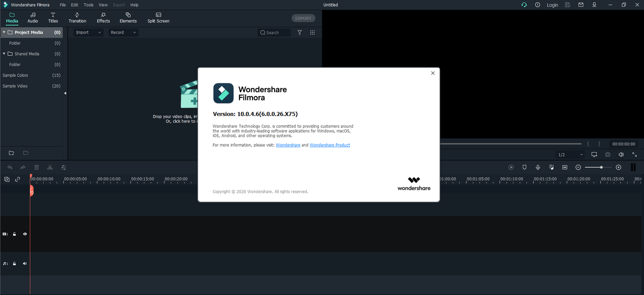Click the scissors split icon
The width and height of the screenshot is (644, 295).
click(50, 167)
